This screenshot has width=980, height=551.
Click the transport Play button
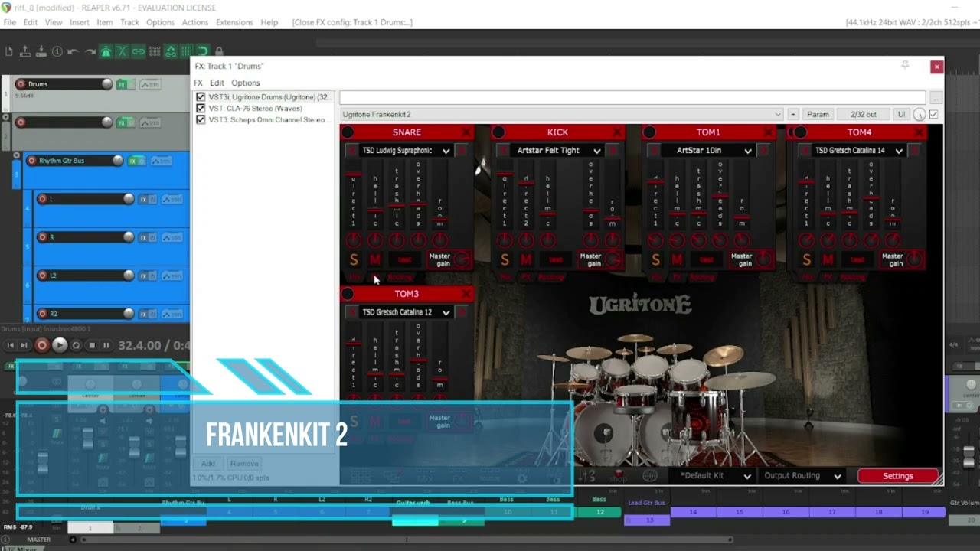coord(60,345)
